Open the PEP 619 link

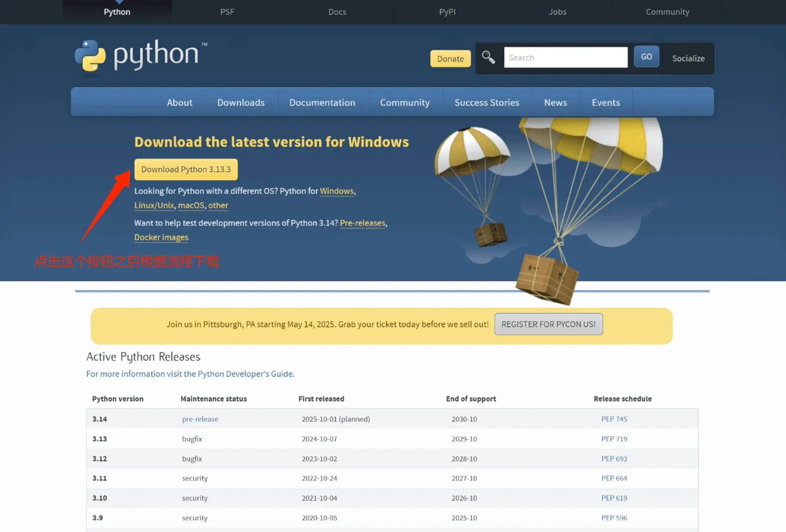[x=614, y=498]
